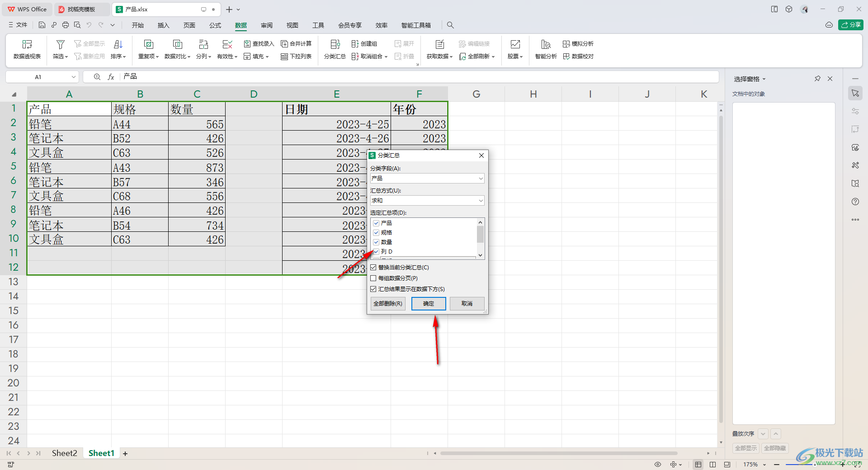This screenshot has width=868, height=470.
Task: Click Data Proofing (数据校对) tool
Action: (578, 56)
